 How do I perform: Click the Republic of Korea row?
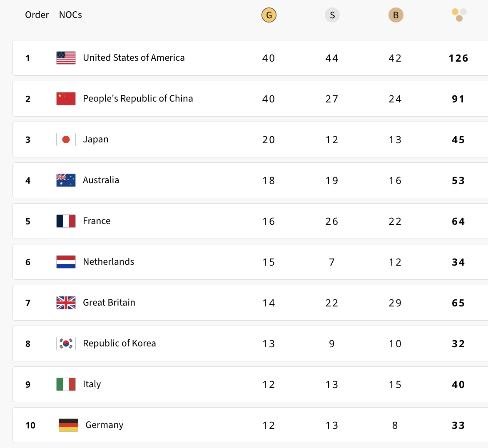click(x=250, y=343)
